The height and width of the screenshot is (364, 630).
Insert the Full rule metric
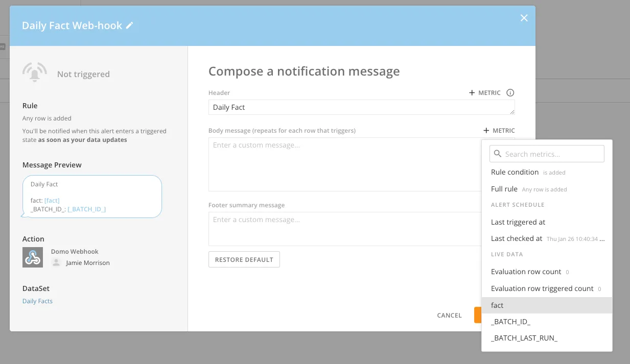pos(504,189)
